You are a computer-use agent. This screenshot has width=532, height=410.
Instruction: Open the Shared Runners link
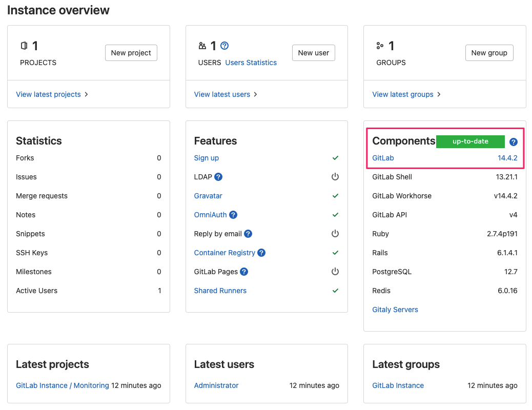click(x=220, y=291)
